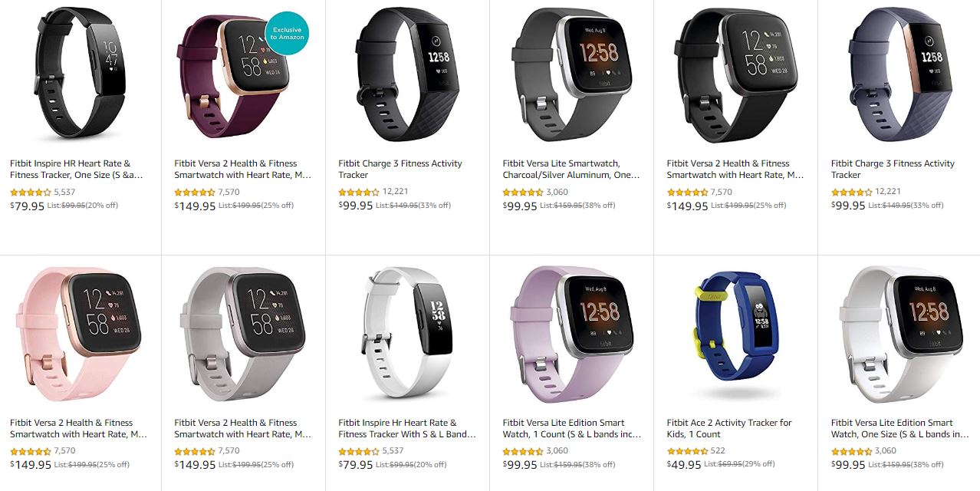The image size is (980, 491).
Task: Open the stone grey Versa 2 watch image
Action: click(x=243, y=334)
